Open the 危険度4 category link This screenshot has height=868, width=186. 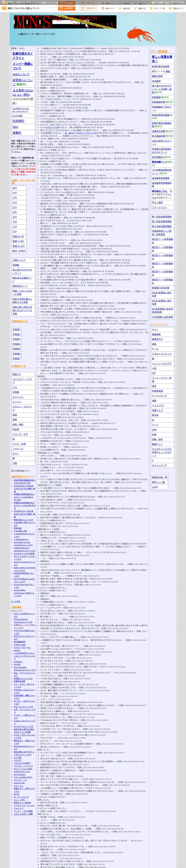[x=17, y=344]
